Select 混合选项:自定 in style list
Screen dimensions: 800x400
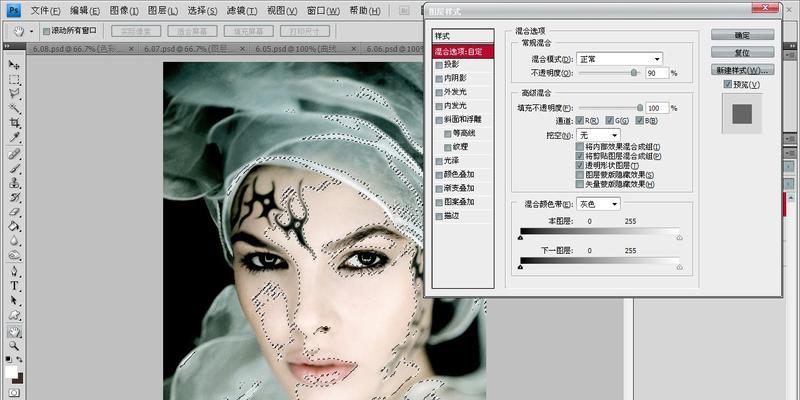click(x=463, y=52)
